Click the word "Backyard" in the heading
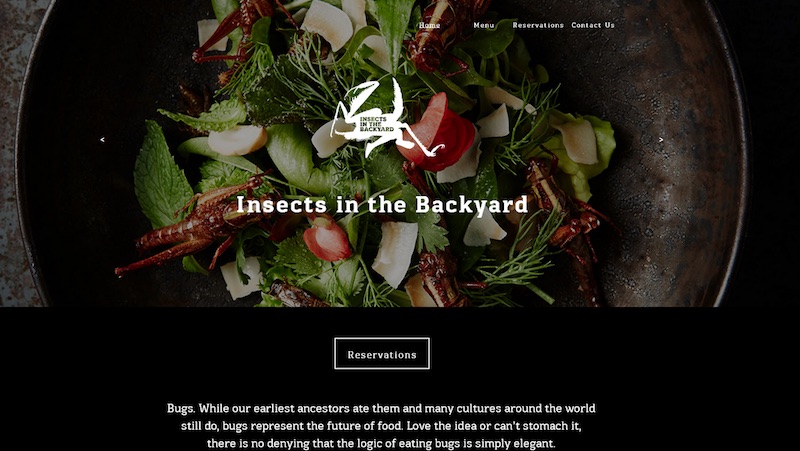The width and height of the screenshot is (800, 451). tap(471, 205)
